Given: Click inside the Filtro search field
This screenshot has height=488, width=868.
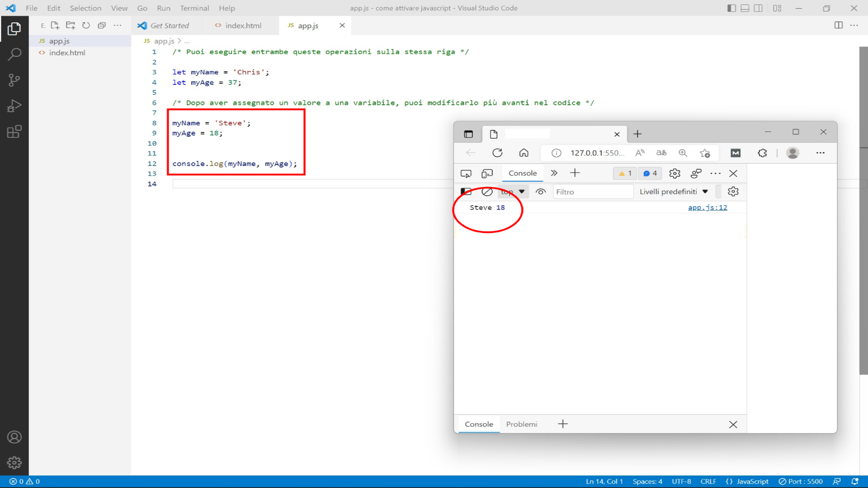Looking at the screenshot, I should (x=592, y=192).
